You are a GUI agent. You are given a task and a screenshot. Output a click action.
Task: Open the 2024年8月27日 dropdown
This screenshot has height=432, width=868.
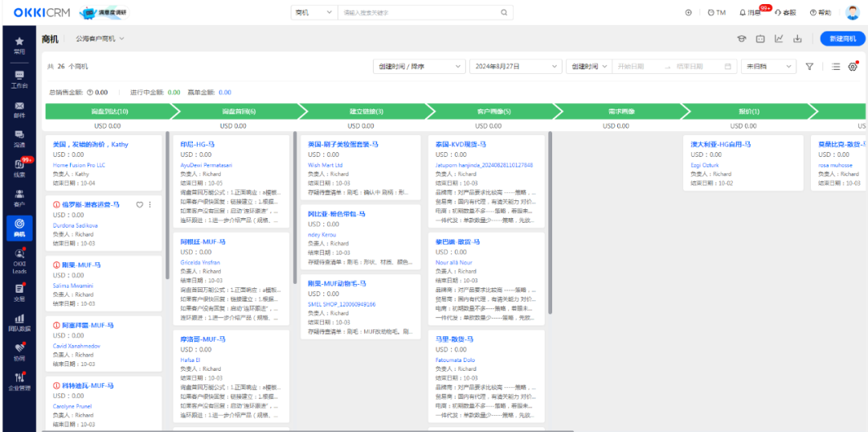(x=515, y=67)
